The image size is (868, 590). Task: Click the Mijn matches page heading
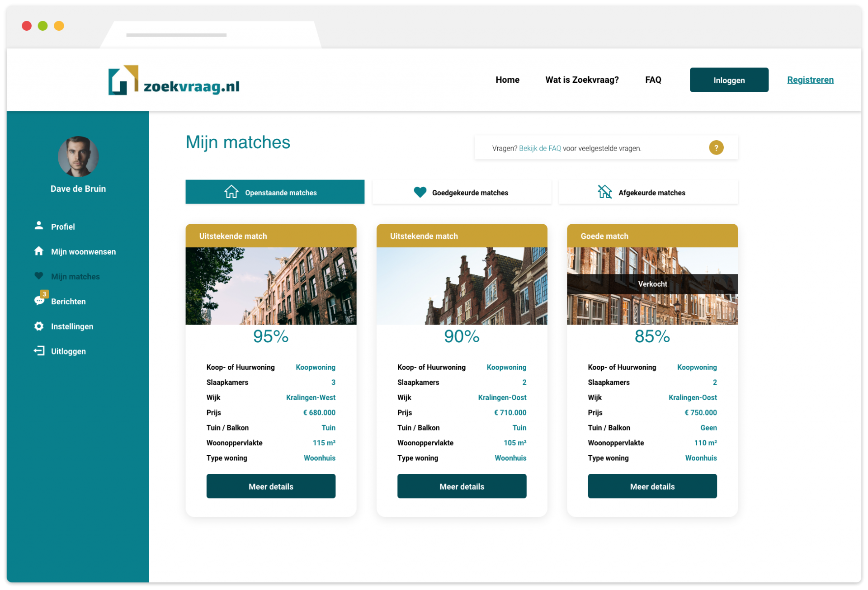pyautogui.click(x=238, y=142)
